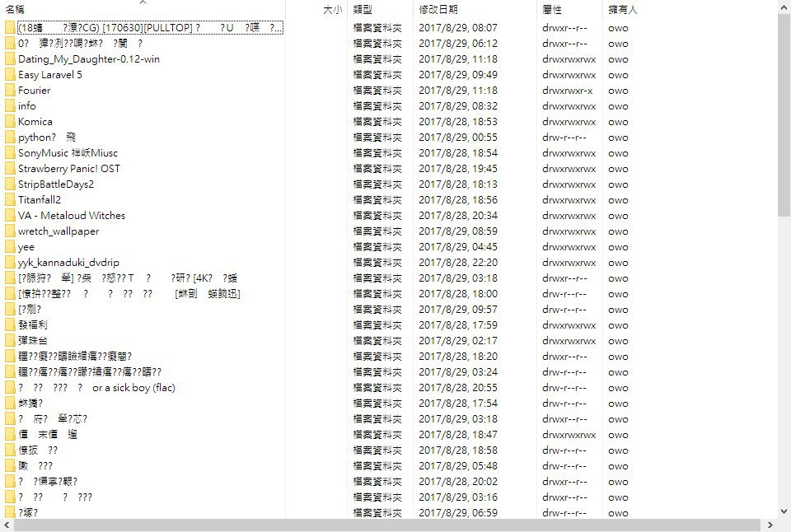Sort by 修改日期 column header

click(x=438, y=10)
